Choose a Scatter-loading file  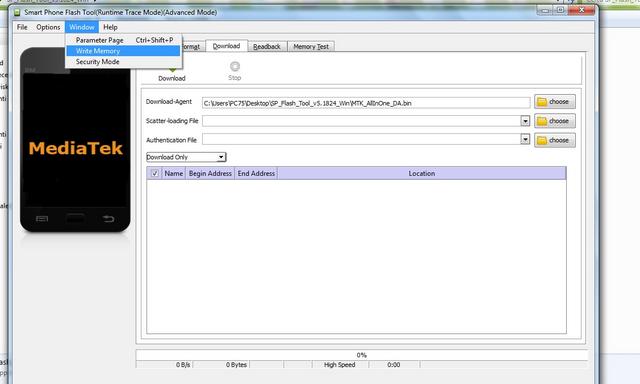(x=555, y=121)
